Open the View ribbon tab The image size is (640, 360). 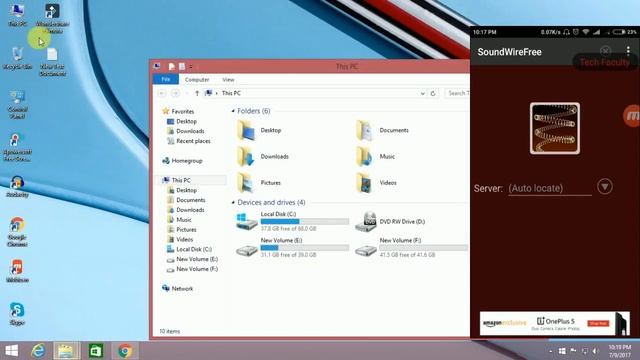coord(228,80)
